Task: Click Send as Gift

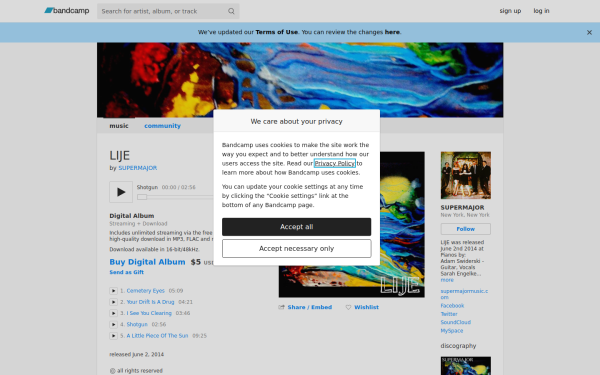Action: 127,272
